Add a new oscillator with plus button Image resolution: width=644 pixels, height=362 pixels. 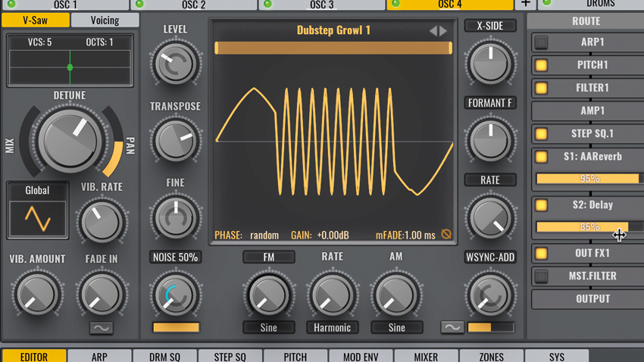point(526,4)
